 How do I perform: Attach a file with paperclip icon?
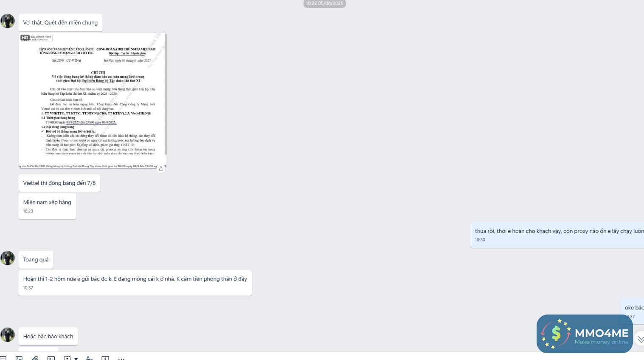point(35,358)
